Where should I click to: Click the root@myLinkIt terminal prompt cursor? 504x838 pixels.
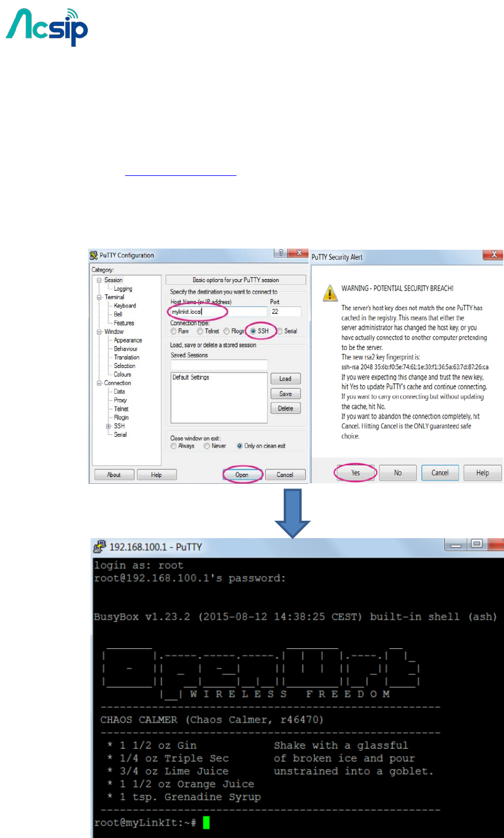tap(206, 822)
